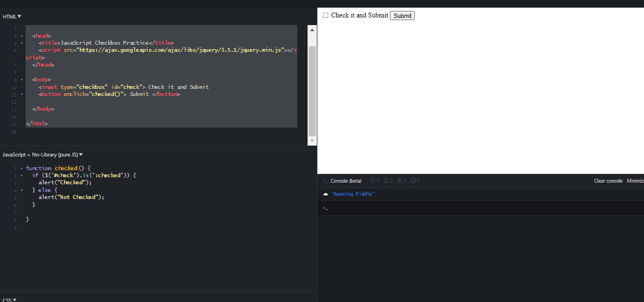Fold the function checked() code block
644x302 pixels.
[x=21, y=168]
